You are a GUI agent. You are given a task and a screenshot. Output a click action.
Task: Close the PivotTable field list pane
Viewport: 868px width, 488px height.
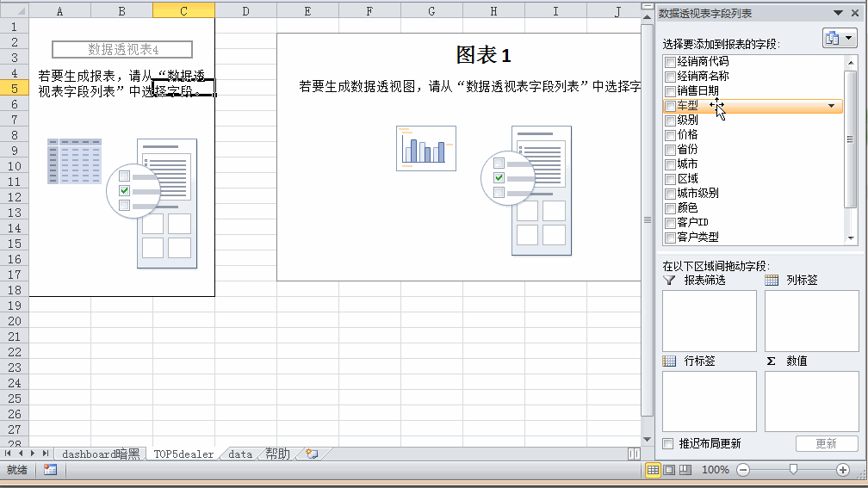coord(855,13)
